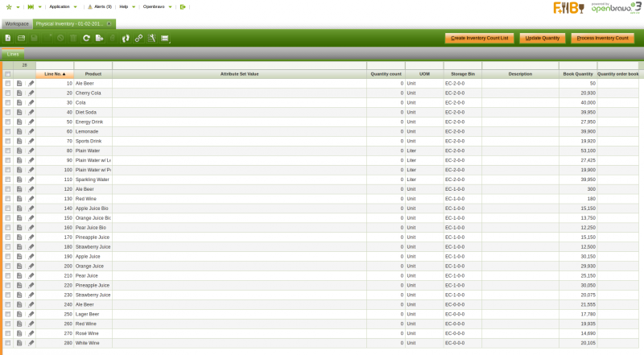
Task: Click the pencil edit icon for Ale Beer row 10
Action: pos(31,83)
